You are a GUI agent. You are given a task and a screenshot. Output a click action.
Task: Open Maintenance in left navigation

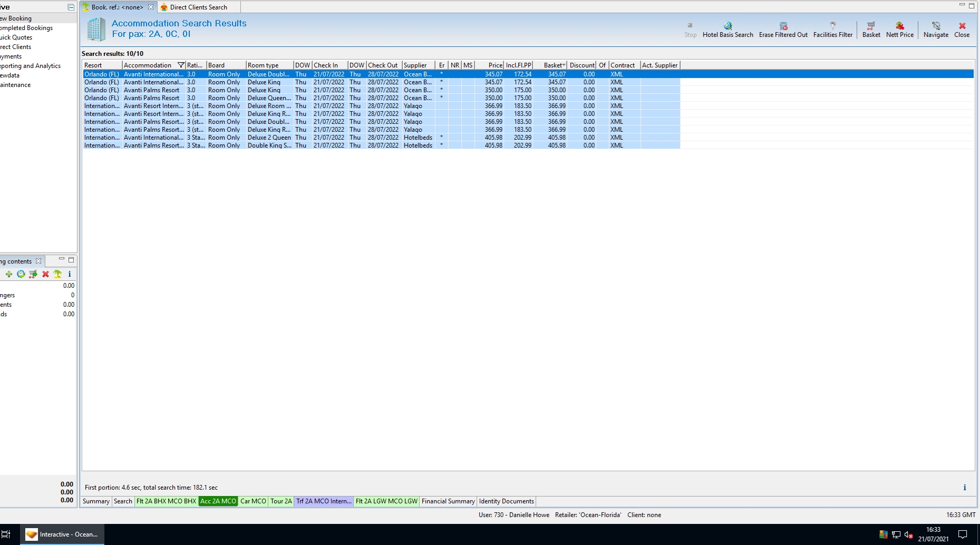15,85
